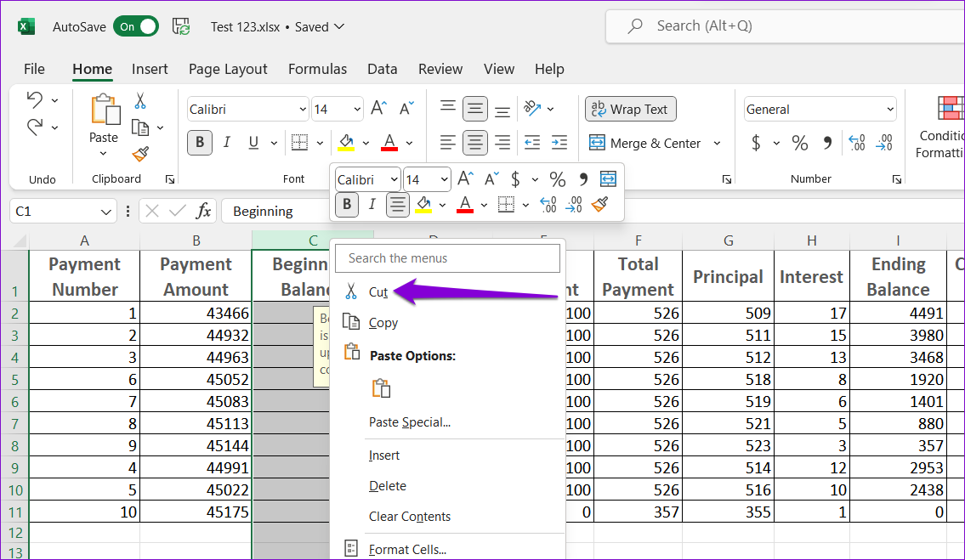The width and height of the screenshot is (965, 560).
Task: Click the Comma Style icon in Number group
Action: (827, 144)
